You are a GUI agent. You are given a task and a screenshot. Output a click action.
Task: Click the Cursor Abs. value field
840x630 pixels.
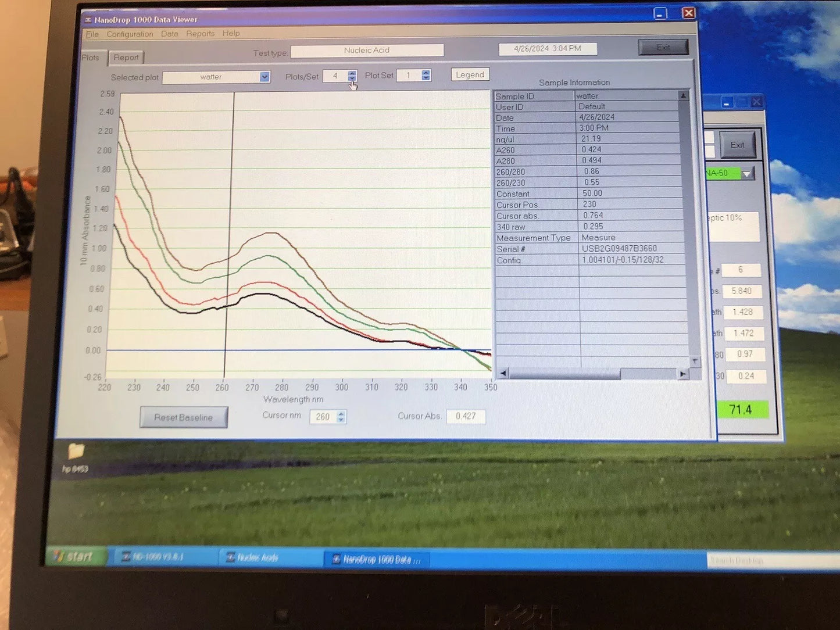[x=466, y=416]
